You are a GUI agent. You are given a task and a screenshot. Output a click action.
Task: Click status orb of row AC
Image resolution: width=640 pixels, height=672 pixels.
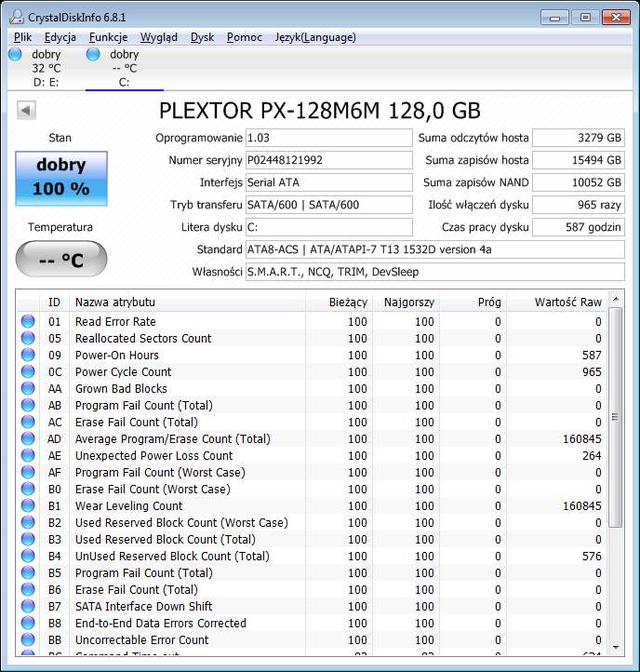click(28, 422)
